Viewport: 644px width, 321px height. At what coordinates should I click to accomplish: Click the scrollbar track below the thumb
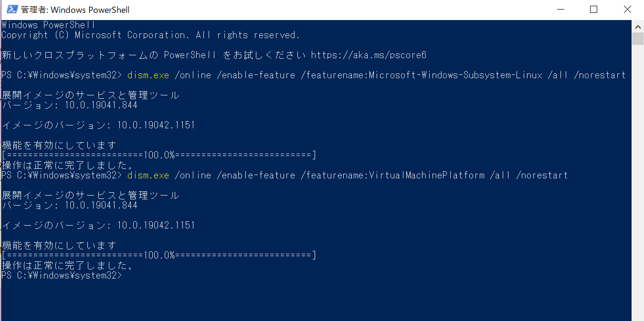(638, 167)
